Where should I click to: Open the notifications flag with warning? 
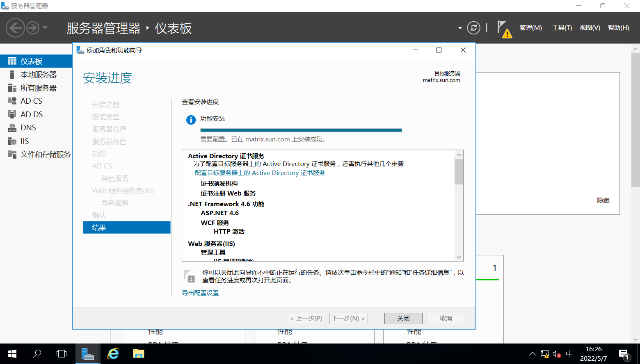pyautogui.click(x=504, y=29)
